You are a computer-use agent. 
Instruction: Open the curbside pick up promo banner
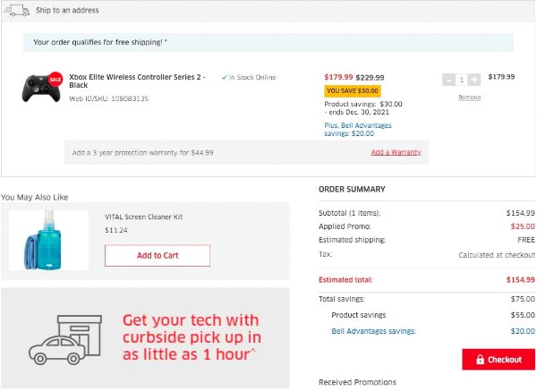coord(145,338)
